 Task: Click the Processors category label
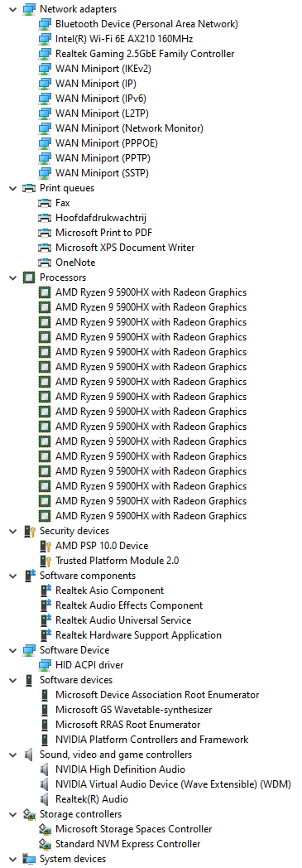coord(63,277)
